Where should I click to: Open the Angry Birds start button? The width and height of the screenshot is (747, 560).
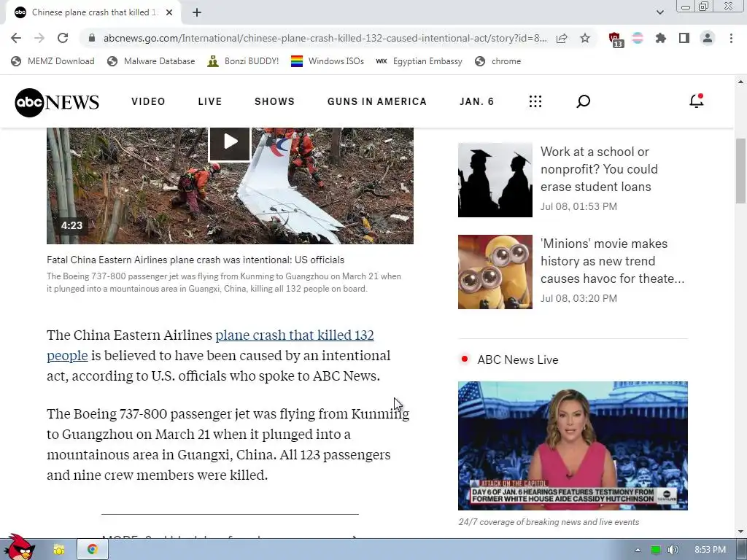pos(19,547)
